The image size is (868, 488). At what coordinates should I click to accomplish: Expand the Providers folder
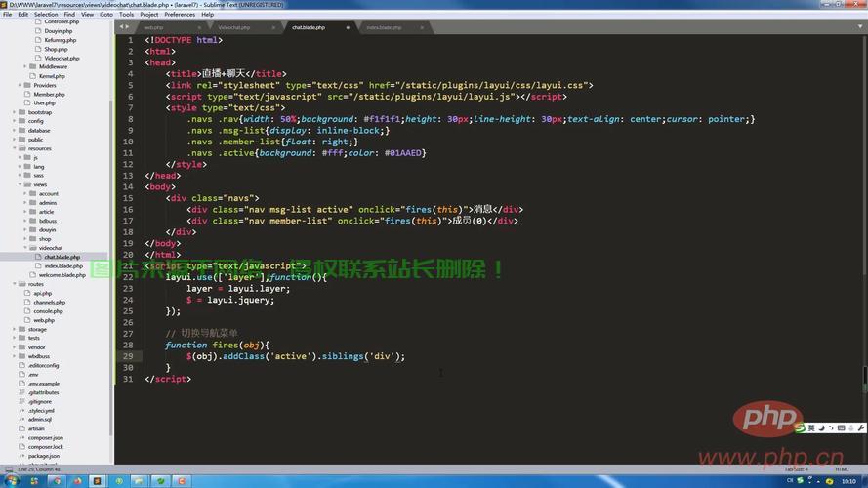[x=20, y=85]
